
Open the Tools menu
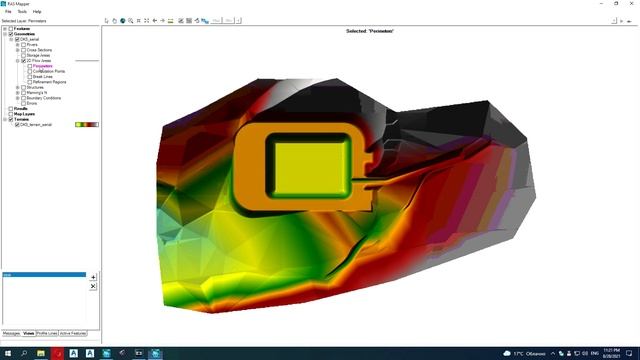[x=22, y=12]
